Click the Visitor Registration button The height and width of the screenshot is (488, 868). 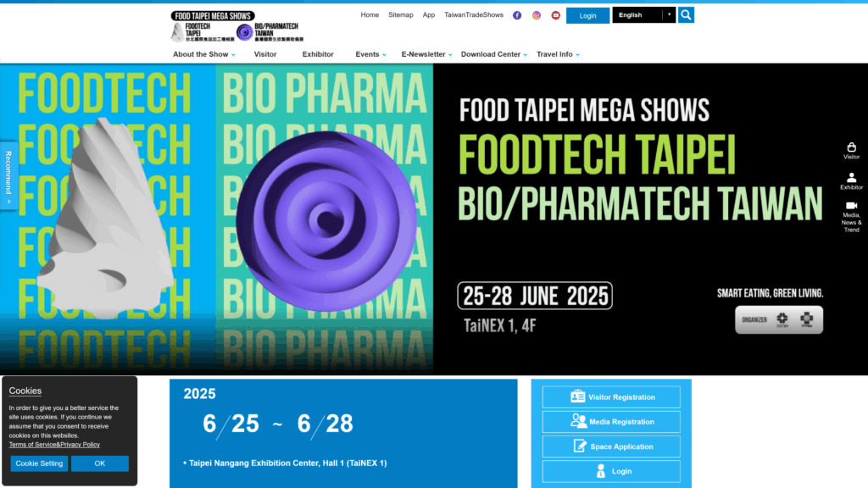[x=611, y=396]
